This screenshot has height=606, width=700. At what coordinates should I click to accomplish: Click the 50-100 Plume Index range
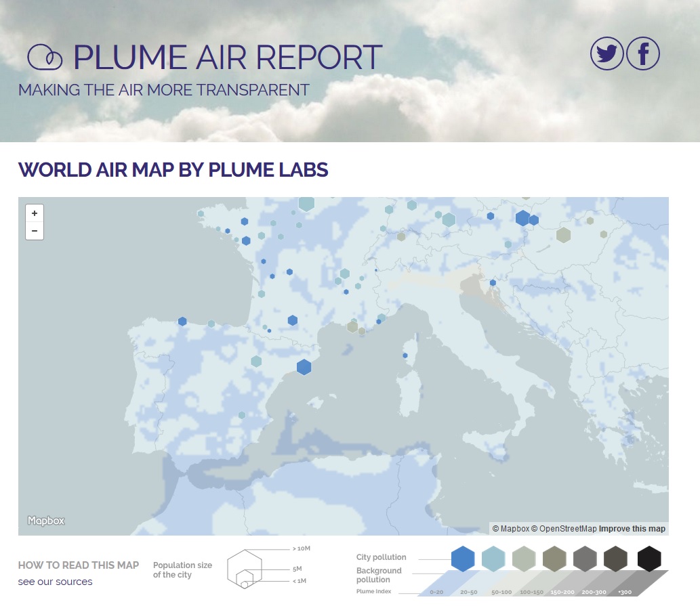point(501,592)
